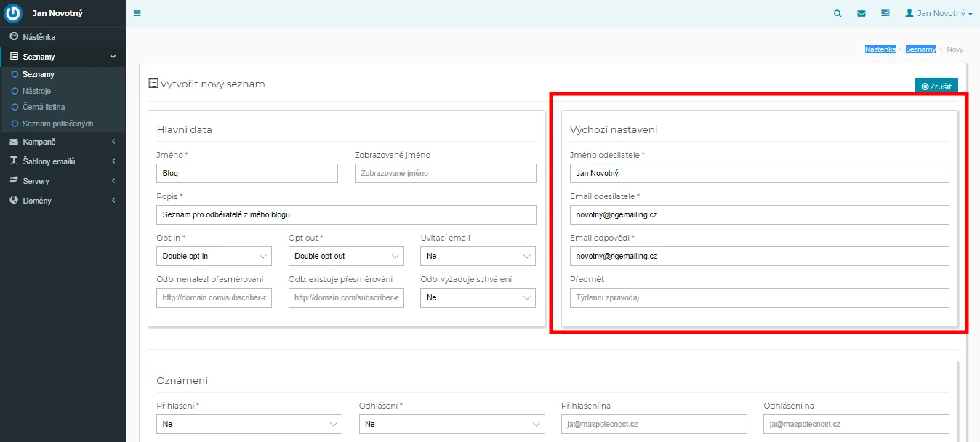This screenshot has height=442, width=980.
Task: Open the Přihlášení notification dropdown
Action: tap(249, 424)
